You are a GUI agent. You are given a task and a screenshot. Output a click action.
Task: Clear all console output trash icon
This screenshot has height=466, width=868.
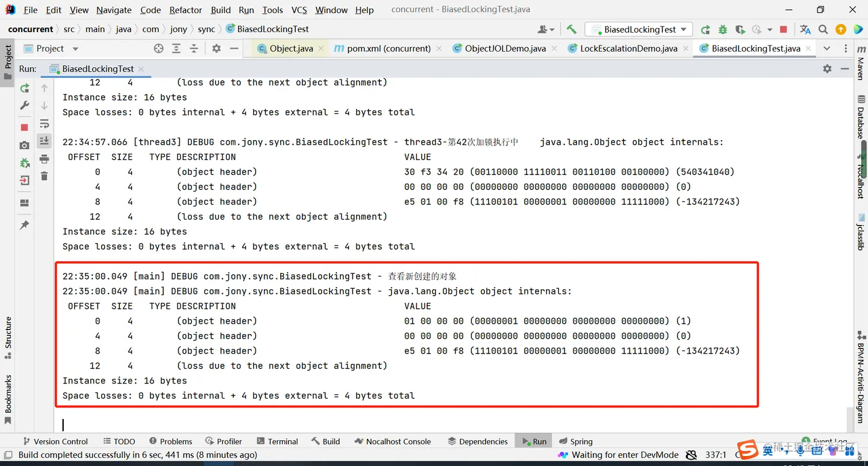(x=44, y=176)
